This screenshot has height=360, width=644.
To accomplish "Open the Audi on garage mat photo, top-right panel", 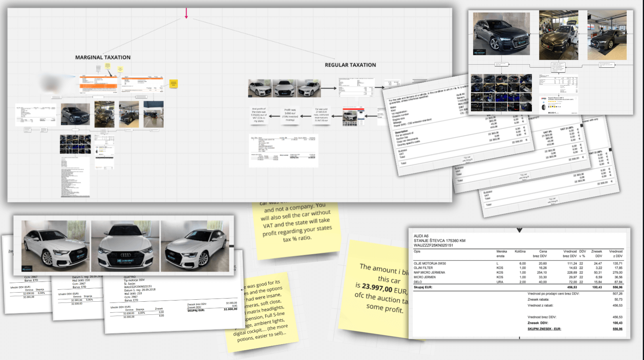I will tap(607, 36).
